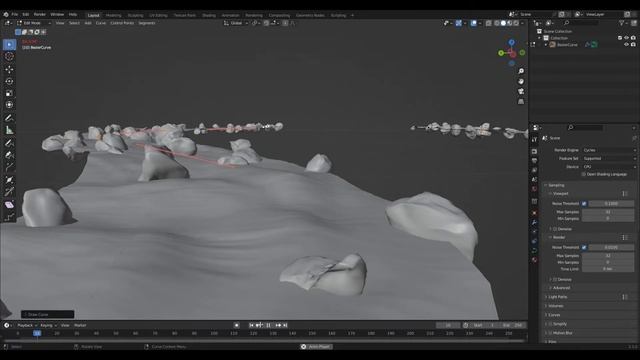640x360 pixels.
Task: Open the Output properties tab icon
Action: pos(534,161)
